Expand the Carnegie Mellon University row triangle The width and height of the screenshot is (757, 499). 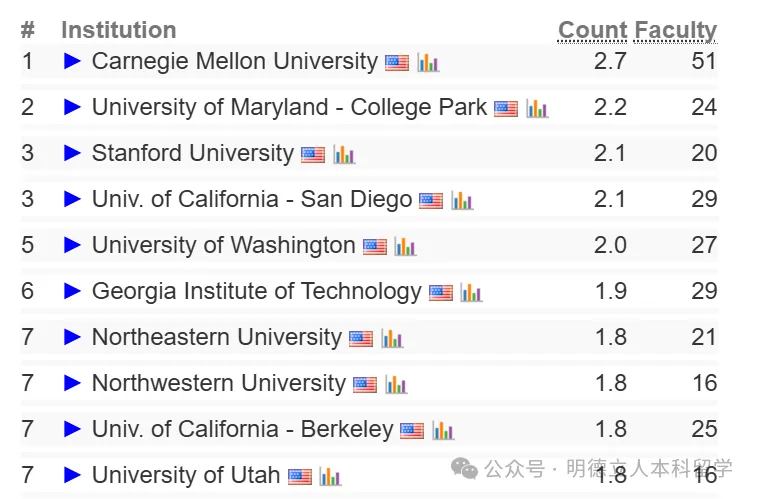(x=72, y=61)
